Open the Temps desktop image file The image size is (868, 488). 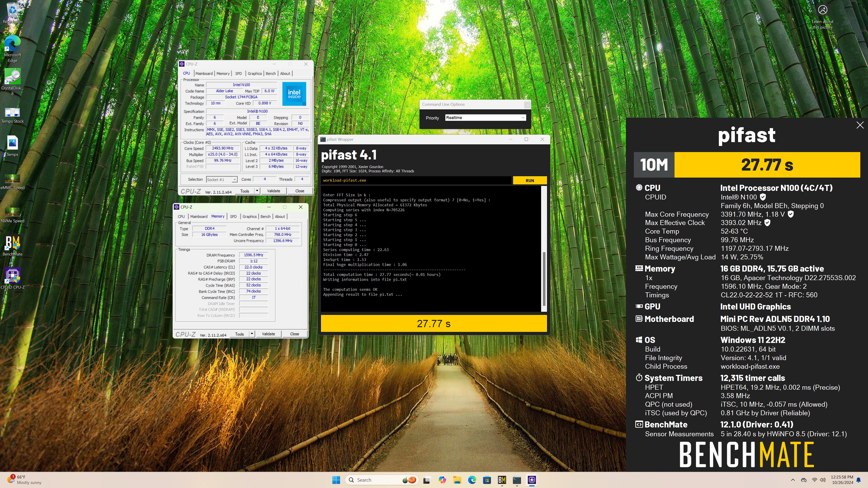tap(12, 146)
